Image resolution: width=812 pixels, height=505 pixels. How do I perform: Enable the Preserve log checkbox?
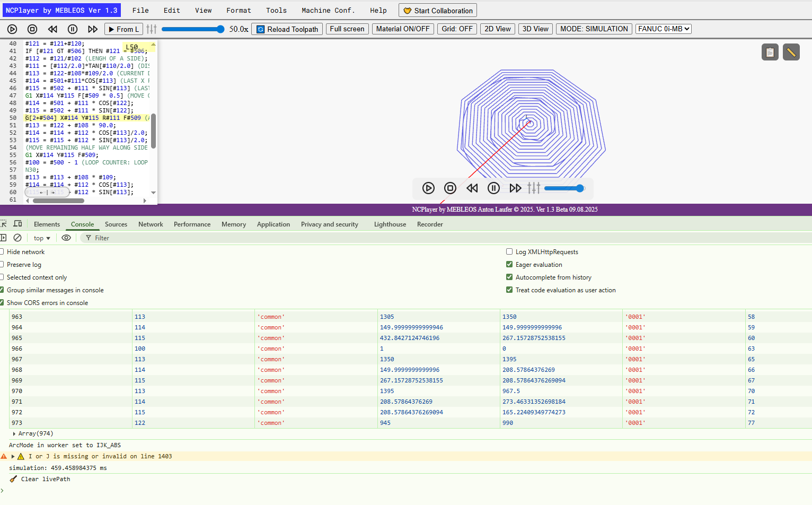[2, 264]
